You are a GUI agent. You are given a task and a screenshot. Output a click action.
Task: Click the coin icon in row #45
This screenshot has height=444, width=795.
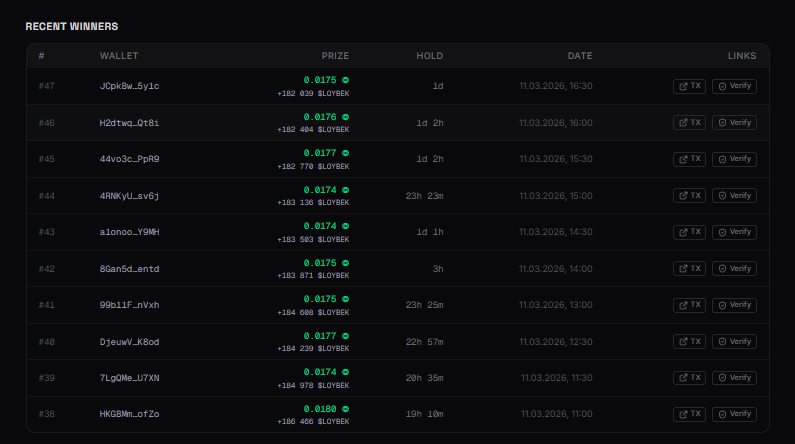pyautogui.click(x=345, y=153)
